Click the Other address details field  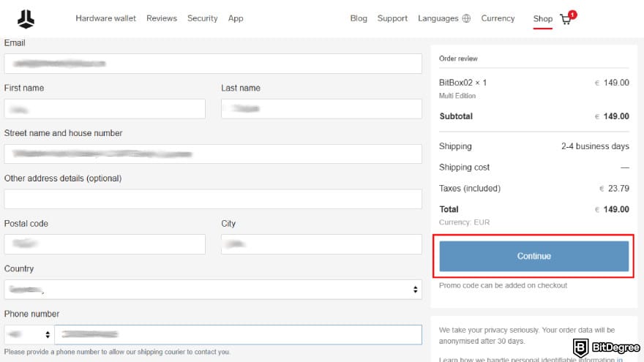[x=213, y=199]
